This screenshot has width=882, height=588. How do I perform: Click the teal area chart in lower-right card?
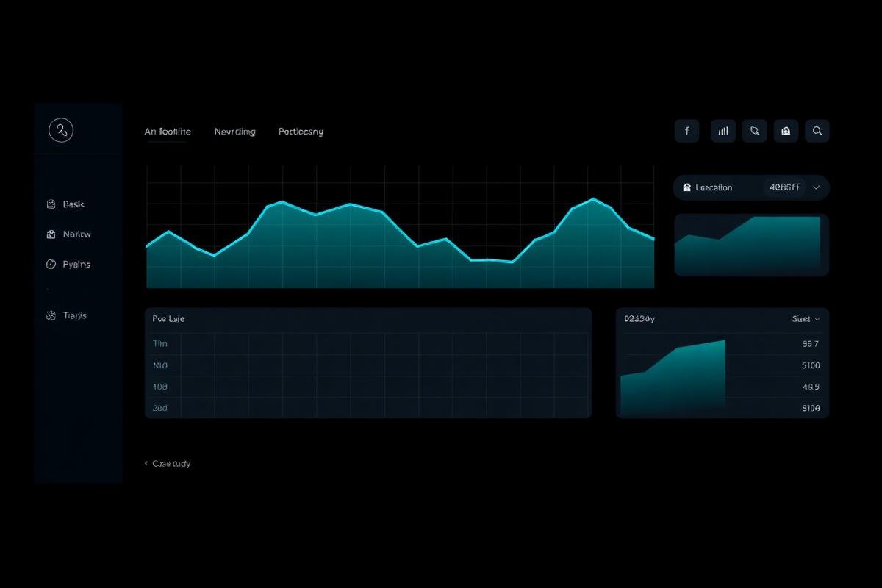(673, 376)
